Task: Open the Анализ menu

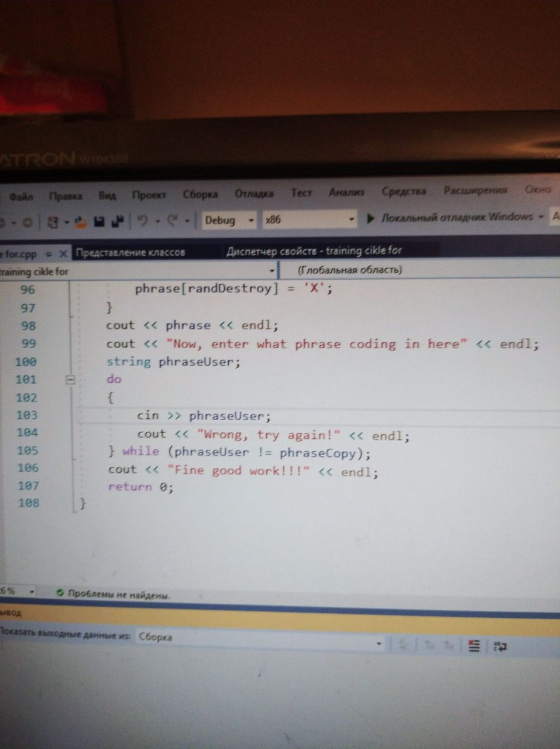Action: 346,192
